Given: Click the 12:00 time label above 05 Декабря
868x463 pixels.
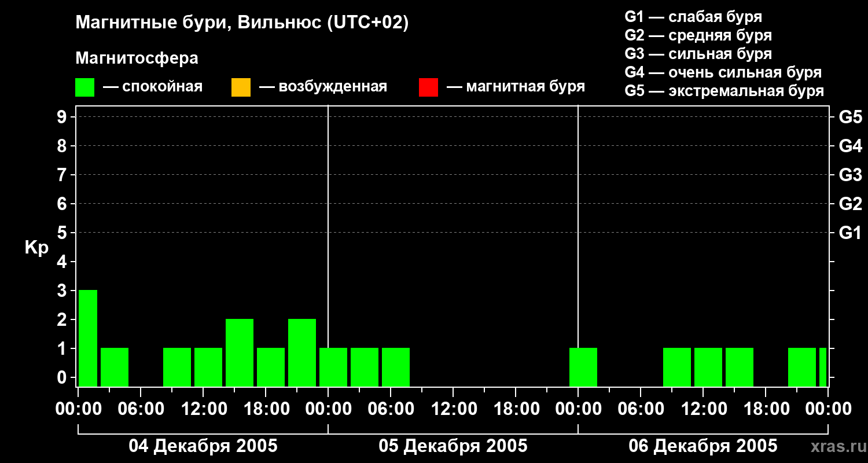Looking at the screenshot, I should click(x=453, y=409).
